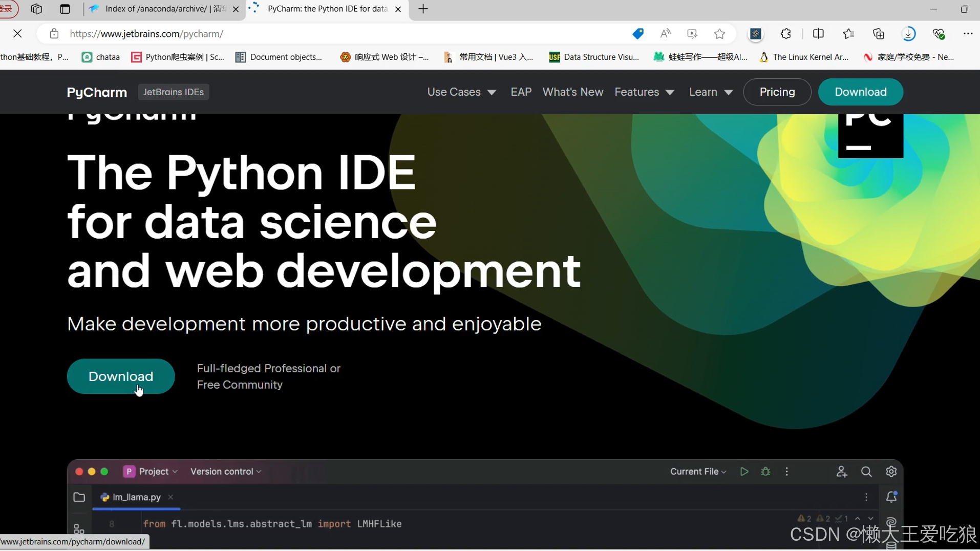
Task: Open the browser Settings and more menu
Action: click(968, 34)
